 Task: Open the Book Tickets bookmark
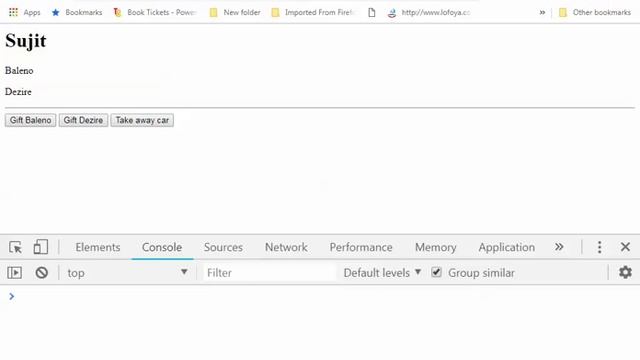(155, 12)
